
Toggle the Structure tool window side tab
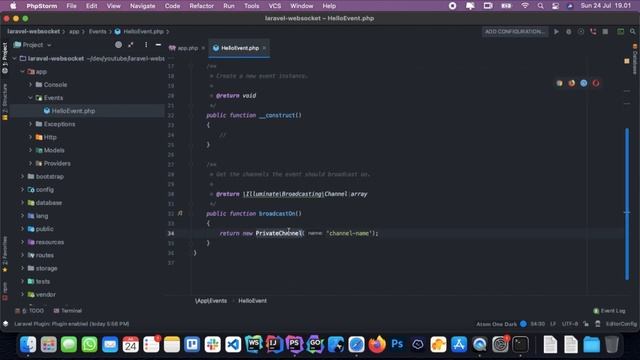5,102
